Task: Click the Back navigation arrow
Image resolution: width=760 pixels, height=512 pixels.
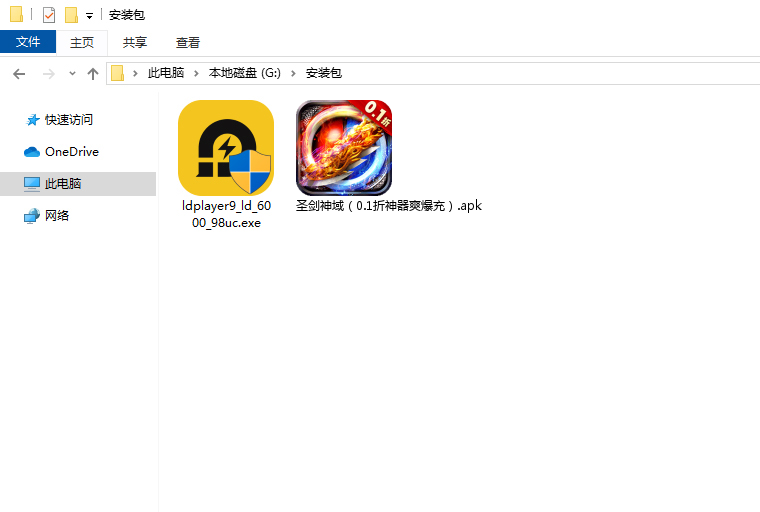Action: (19, 74)
